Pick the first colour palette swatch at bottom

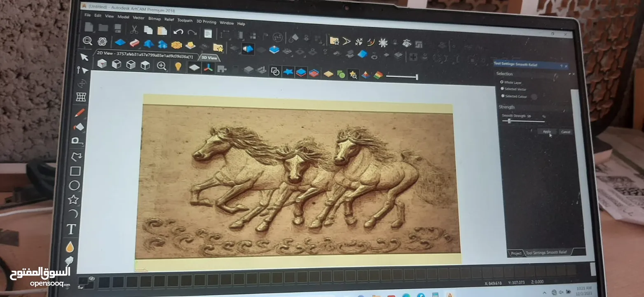(104, 282)
